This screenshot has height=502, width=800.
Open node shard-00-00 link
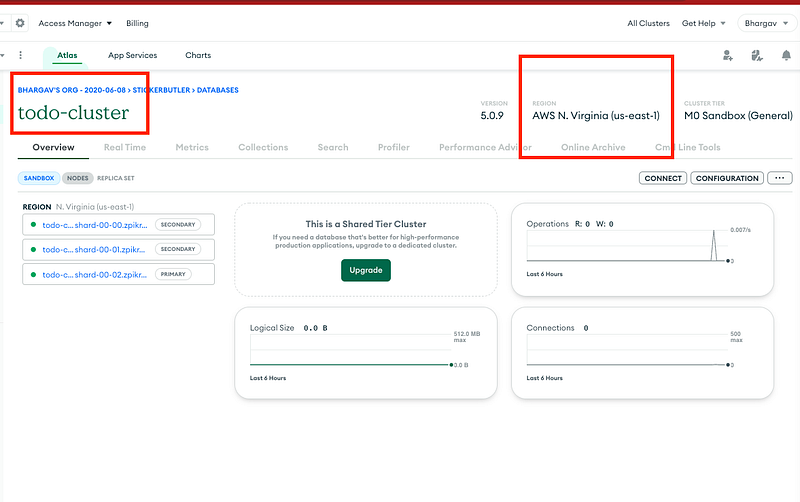[95, 225]
